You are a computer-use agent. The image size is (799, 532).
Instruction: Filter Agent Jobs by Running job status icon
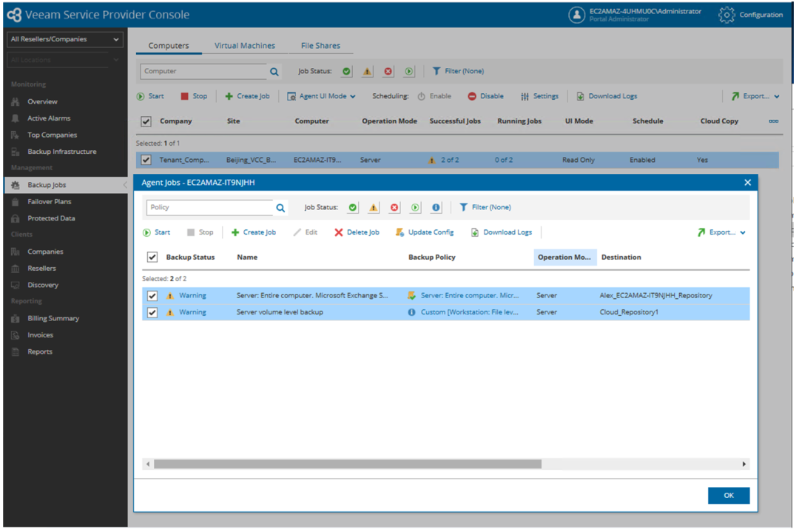[x=415, y=207]
